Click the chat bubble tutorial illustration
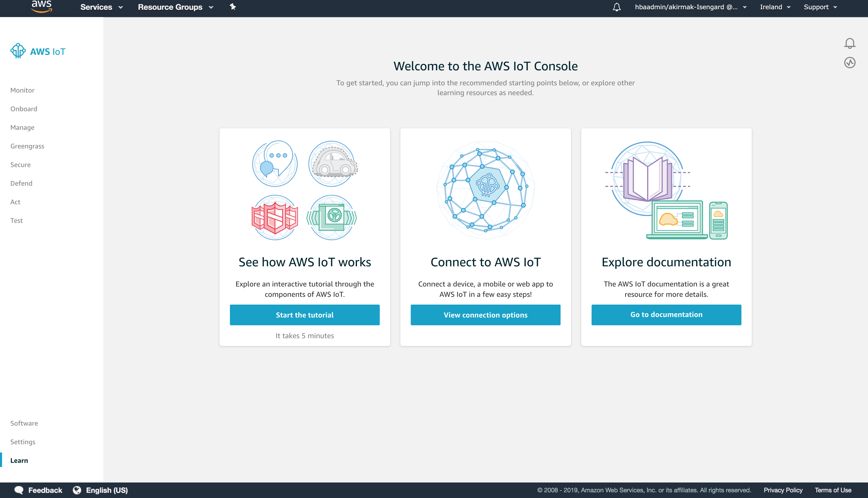Image resolution: width=868 pixels, height=498 pixels. [x=275, y=163]
